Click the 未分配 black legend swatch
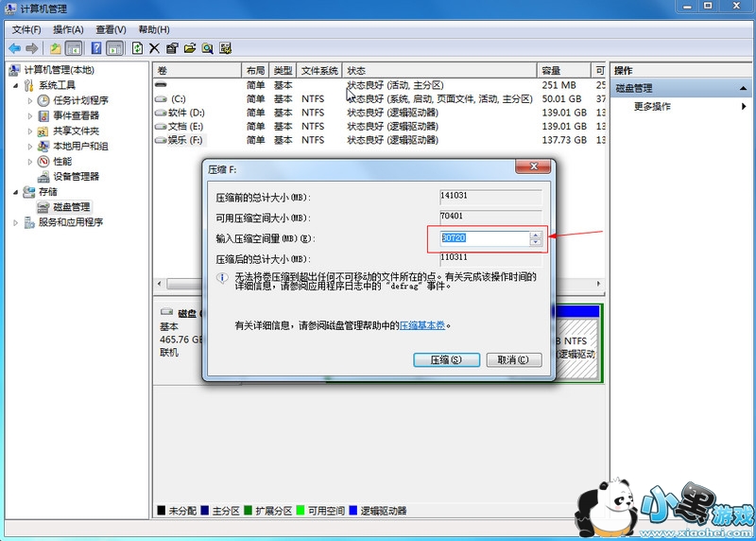756x541 pixels. pyautogui.click(x=161, y=511)
